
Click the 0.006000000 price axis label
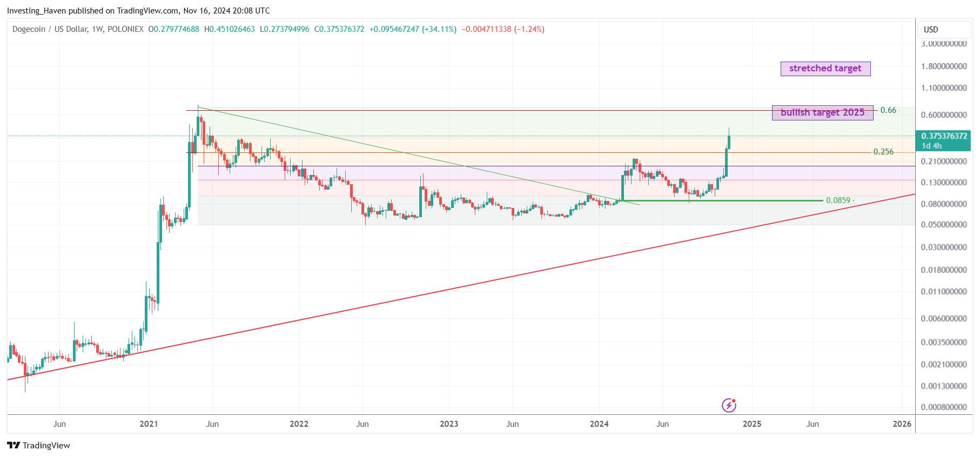pyautogui.click(x=944, y=319)
